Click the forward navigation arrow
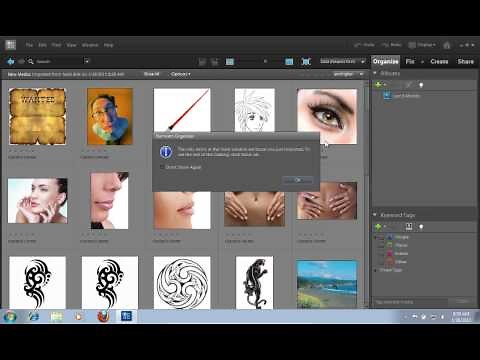Viewport: 480px width, 360px height. (x=21, y=61)
